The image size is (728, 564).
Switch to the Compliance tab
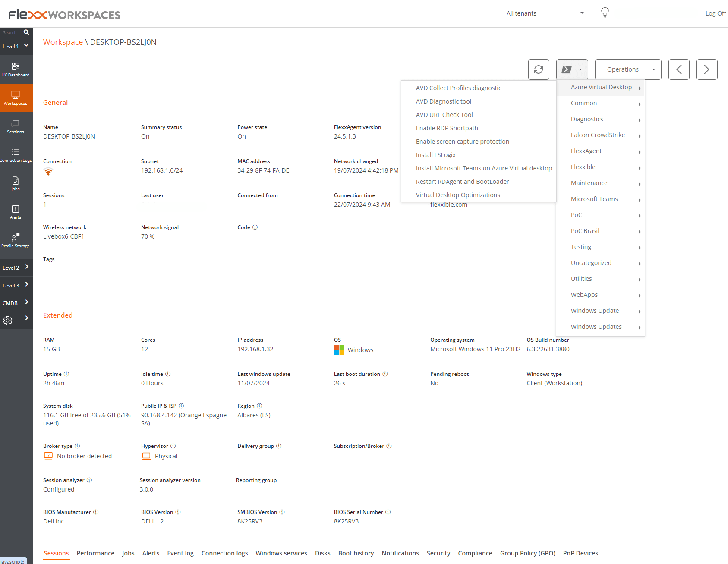[475, 553]
